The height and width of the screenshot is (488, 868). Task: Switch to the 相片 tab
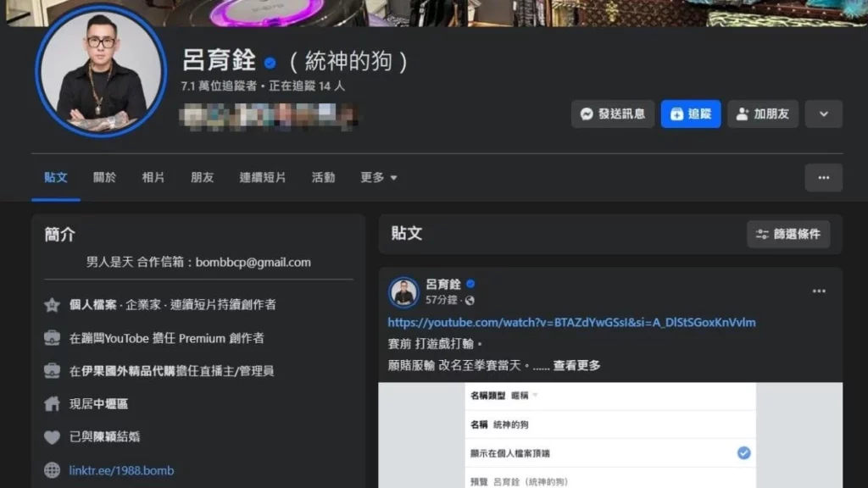click(153, 178)
